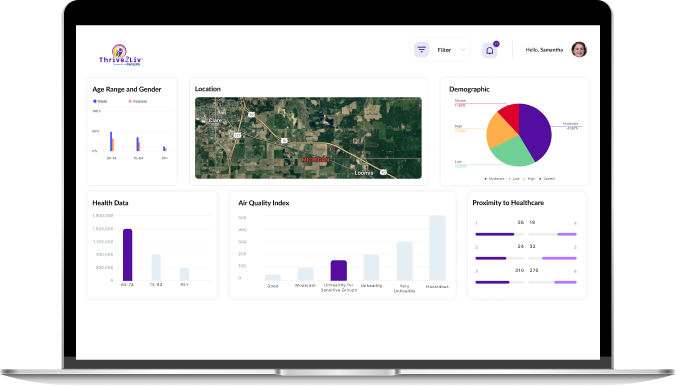Click the Demographic card title
Screen dimensions: 676x386
(469, 89)
